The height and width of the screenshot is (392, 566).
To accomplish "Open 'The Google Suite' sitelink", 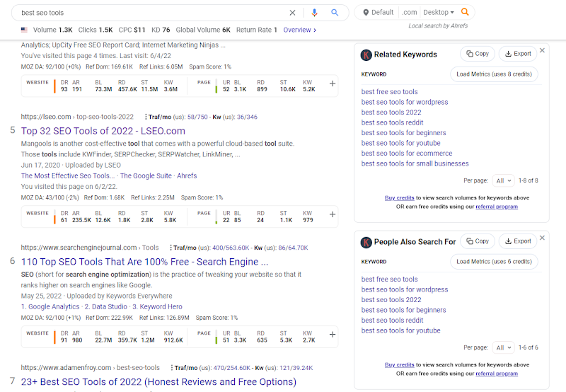I will pyautogui.click(x=146, y=175).
